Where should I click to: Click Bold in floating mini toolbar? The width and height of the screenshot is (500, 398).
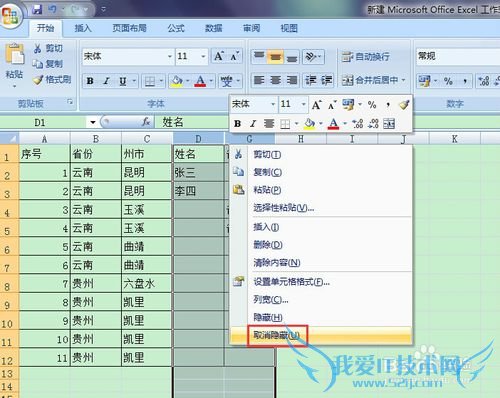pyautogui.click(x=237, y=124)
